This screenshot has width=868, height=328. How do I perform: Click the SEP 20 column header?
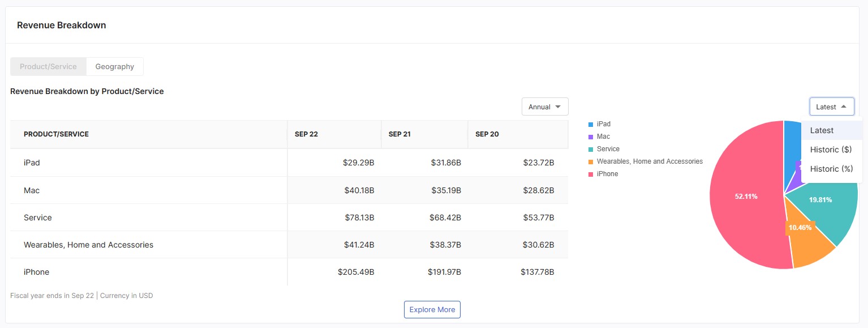click(518, 134)
